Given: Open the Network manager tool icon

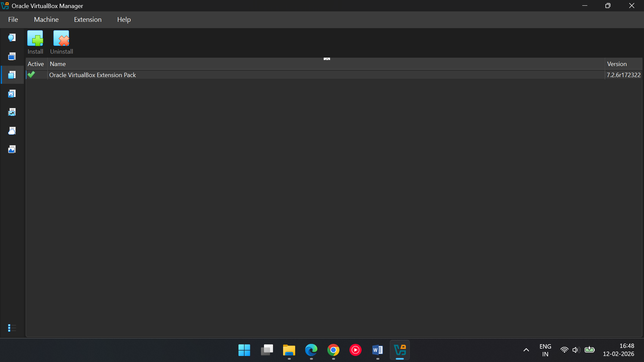Looking at the screenshot, I should [x=12, y=112].
